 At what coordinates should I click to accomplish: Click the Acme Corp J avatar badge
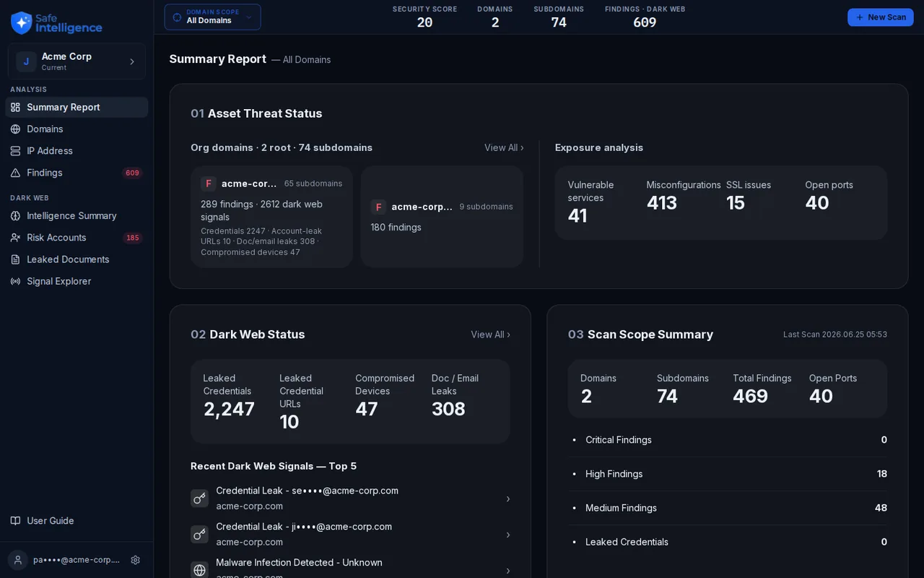point(26,61)
